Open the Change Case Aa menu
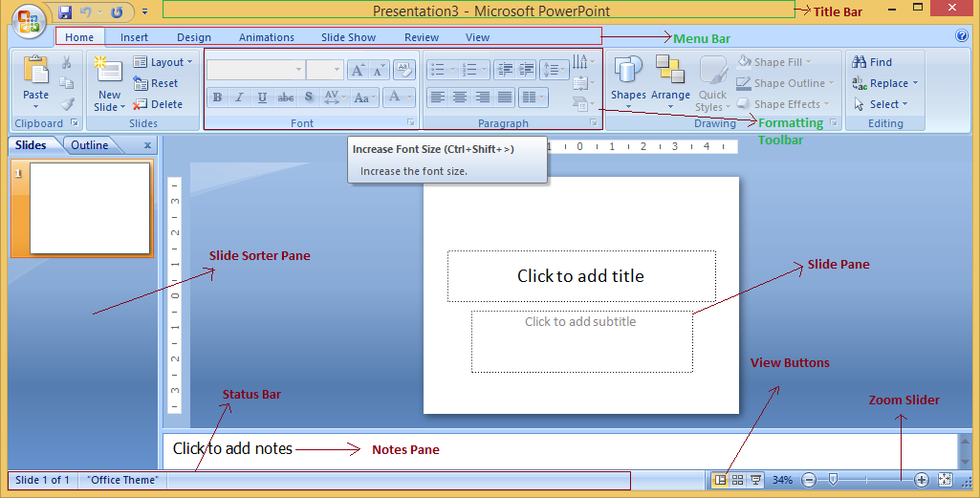The image size is (980, 498). (x=364, y=97)
